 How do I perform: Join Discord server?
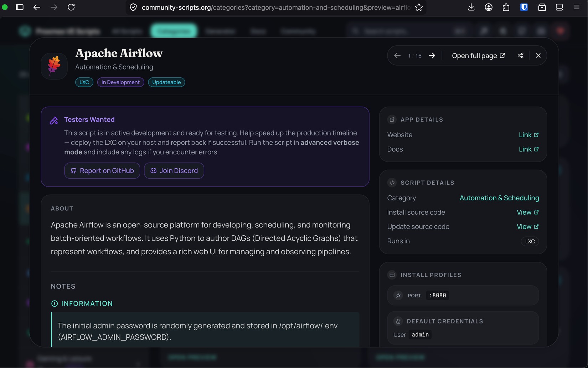click(x=174, y=171)
